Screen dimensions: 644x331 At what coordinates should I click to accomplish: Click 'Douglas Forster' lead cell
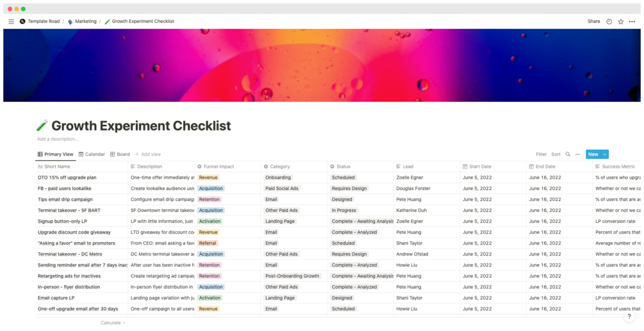click(413, 189)
